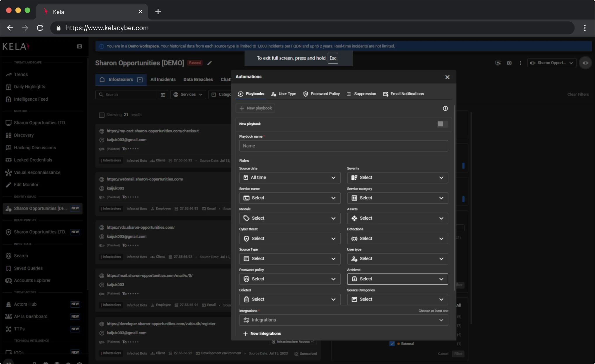Open the three-dot menu in the top bar
595x364 pixels.
pos(520,63)
